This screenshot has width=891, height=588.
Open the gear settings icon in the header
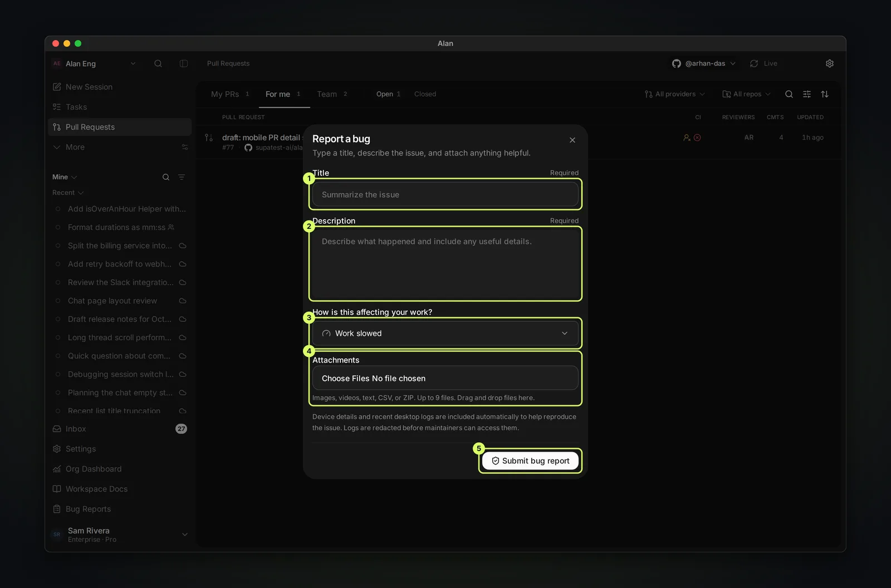[x=830, y=63]
